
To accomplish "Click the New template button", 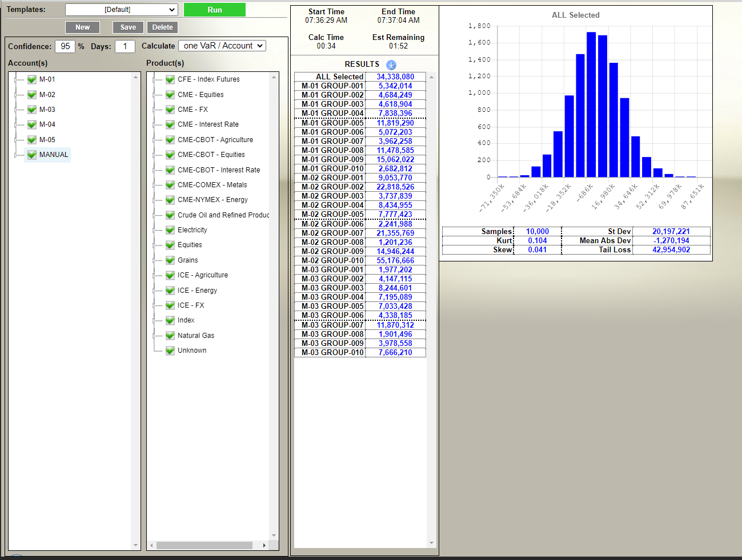I will pos(82,27).
